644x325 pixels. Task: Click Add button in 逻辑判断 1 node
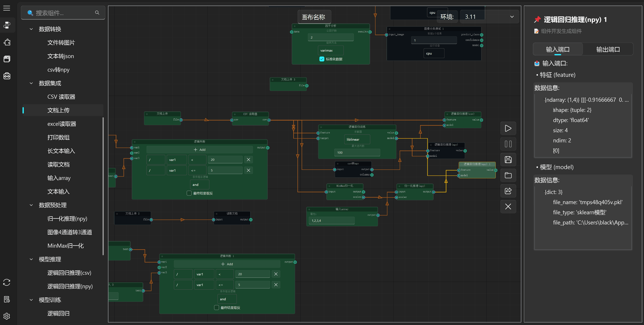tap(227, 264)
